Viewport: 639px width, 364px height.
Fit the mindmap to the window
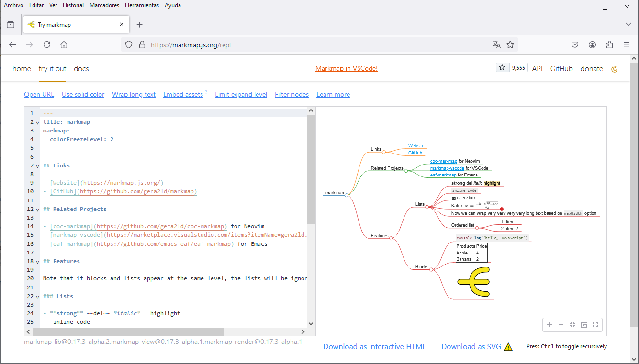[x=572, y=325]
